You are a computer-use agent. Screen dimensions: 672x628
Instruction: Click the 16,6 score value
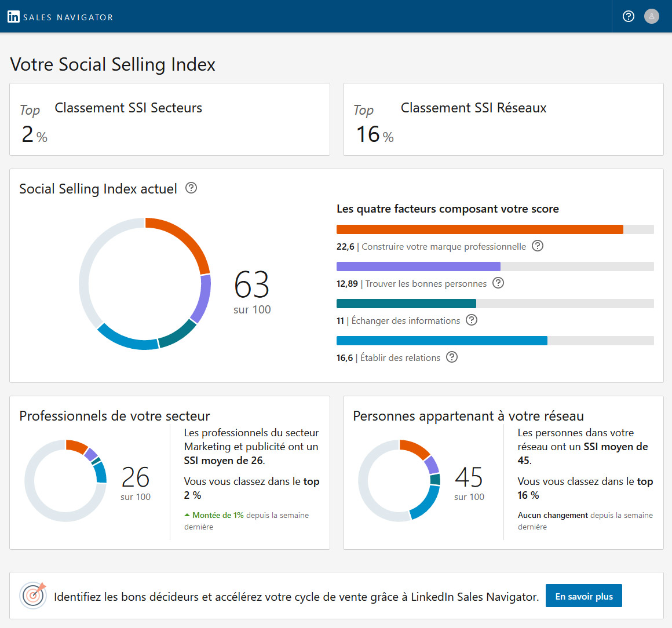345,358
